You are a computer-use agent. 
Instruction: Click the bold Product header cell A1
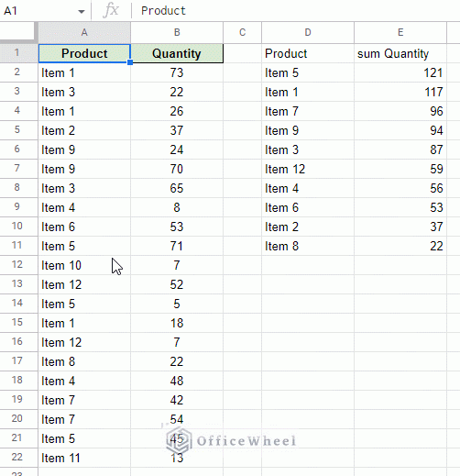84,53
